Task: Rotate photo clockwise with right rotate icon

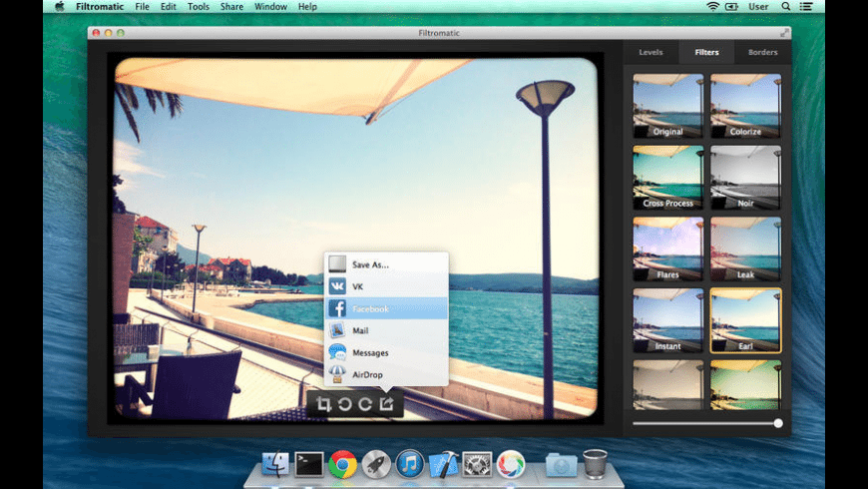Action: pos(365,404)
